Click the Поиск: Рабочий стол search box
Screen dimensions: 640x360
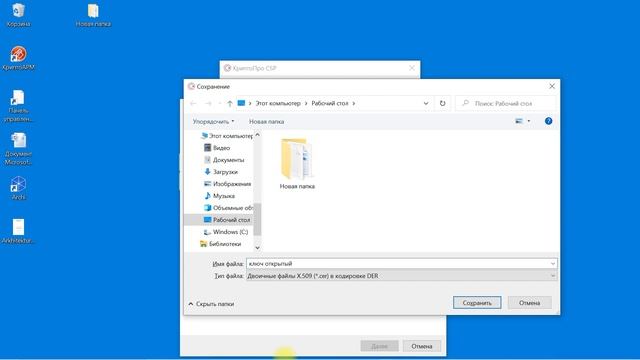click(506, 104)
